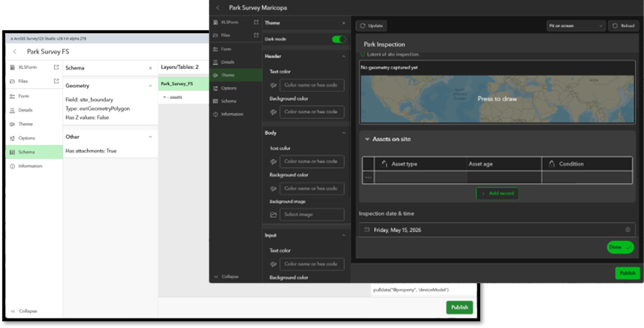Collapse the Header theme section
This screenshot has height=328, width=644.
[344, 56]
